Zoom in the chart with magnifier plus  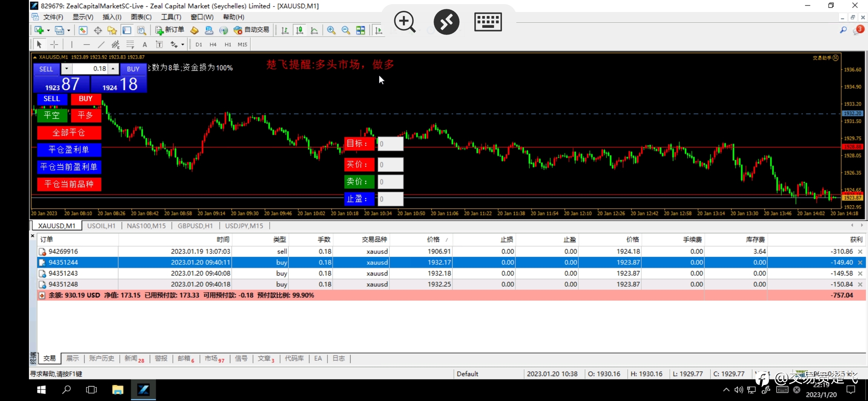(331, 30)
